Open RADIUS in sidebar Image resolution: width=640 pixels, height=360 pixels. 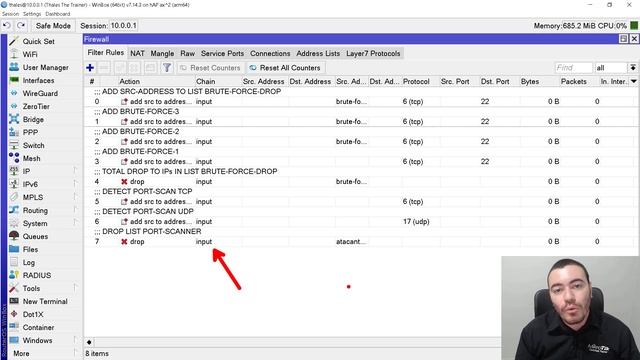[37, 276]
